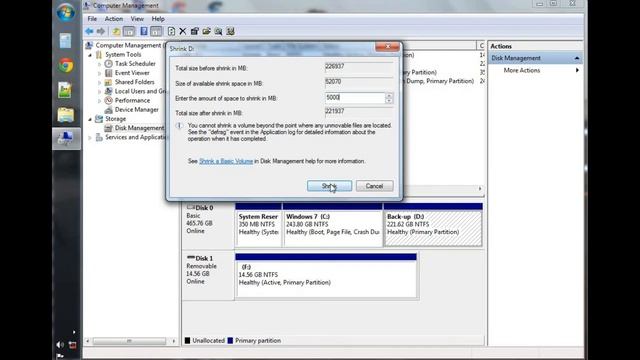Open the folder explorer taskbar icon
The height and width of the screenshot is (360, 640).
[66, 115]
